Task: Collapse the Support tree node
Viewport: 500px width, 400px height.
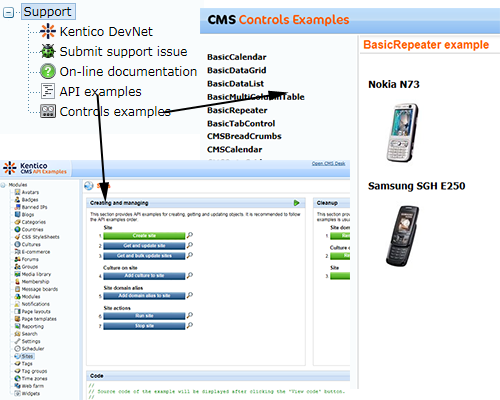Action: 8,13
